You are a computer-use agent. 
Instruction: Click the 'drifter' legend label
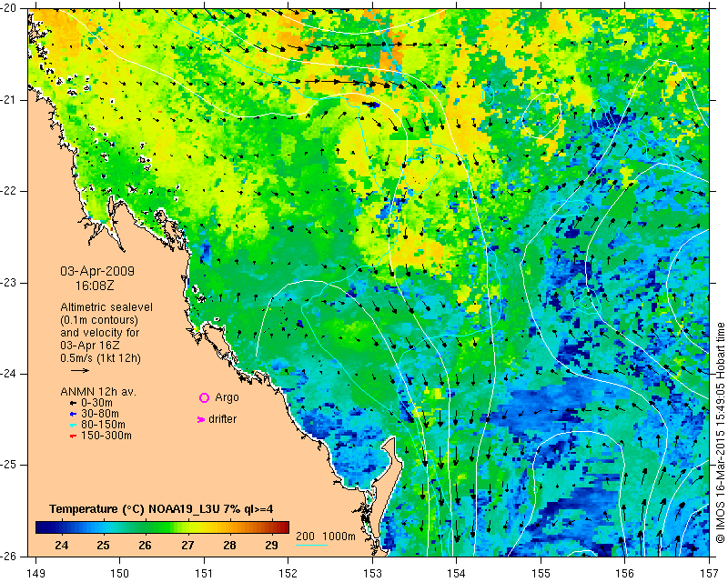[x=222, y=419]
